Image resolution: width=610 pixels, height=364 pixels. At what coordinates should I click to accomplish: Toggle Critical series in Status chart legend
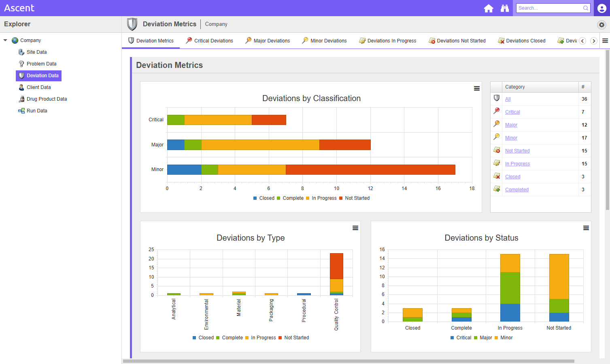click(461, 338)
